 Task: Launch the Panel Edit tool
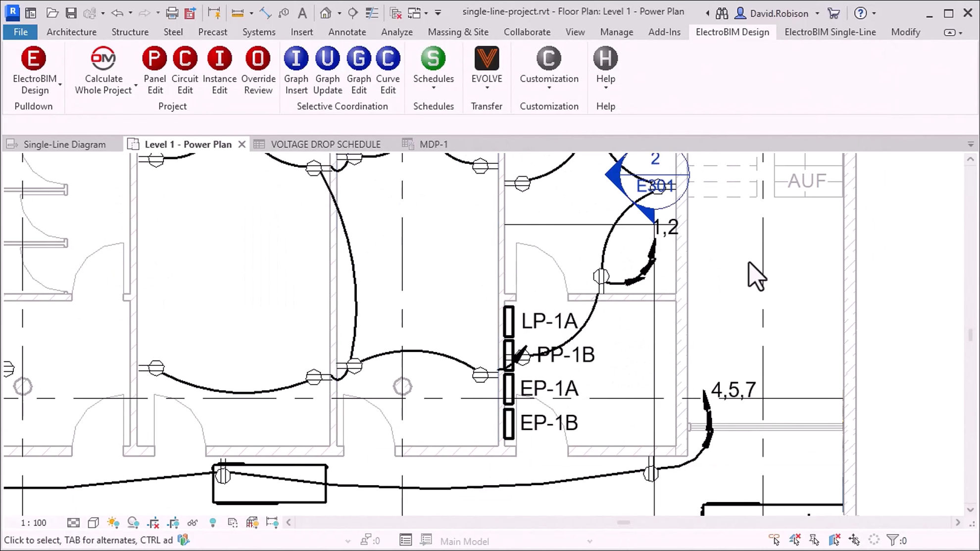click(154, 71)
